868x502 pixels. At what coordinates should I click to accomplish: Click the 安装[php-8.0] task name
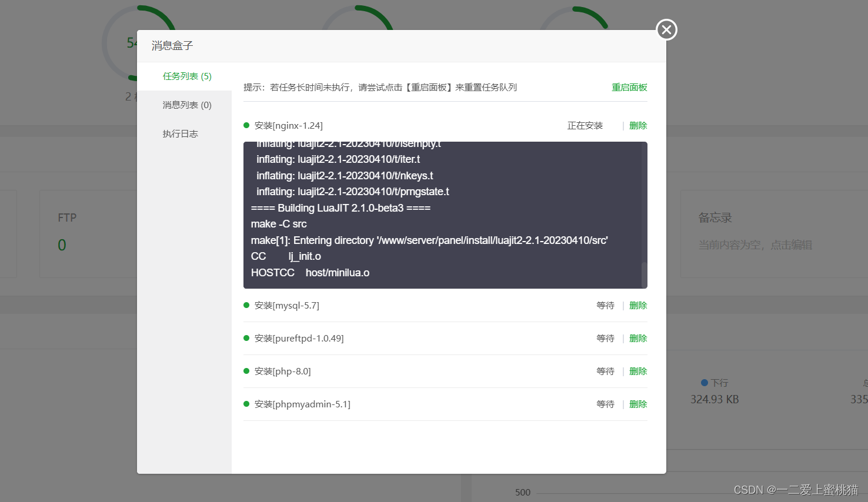tap(283, 372)
